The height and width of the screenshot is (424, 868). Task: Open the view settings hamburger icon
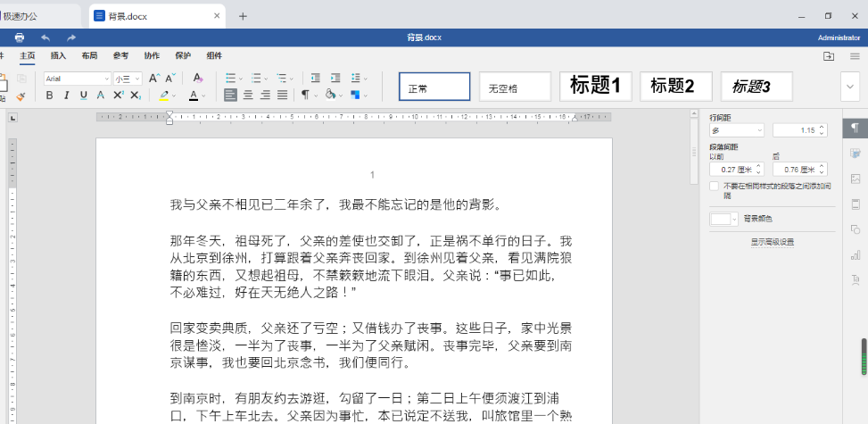856,56
